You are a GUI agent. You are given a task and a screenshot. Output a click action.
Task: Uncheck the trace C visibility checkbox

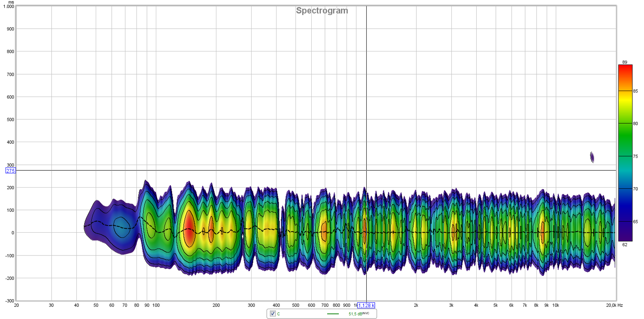tap(272, 313)
